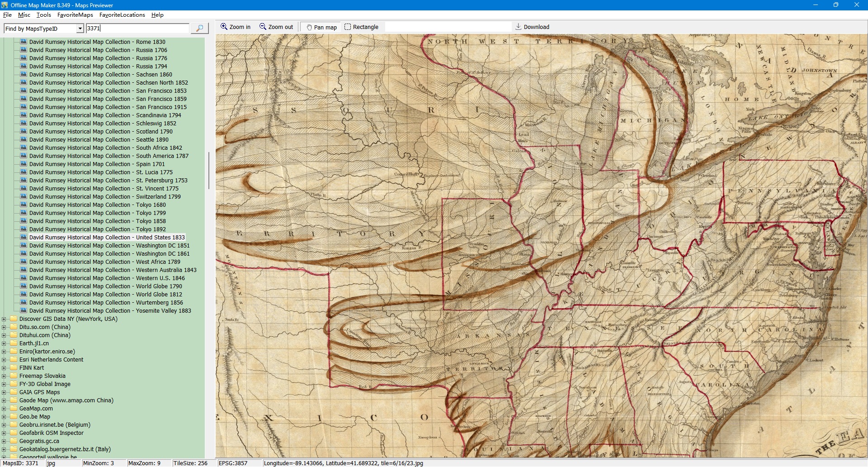Open the FavoriteMaps menu
868x467 pixels.
pos(75,15)
